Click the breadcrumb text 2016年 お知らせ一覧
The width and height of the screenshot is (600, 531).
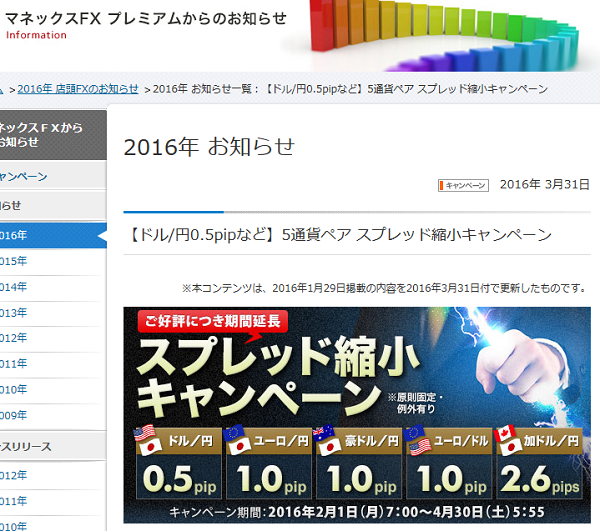[x=202, y=89]
